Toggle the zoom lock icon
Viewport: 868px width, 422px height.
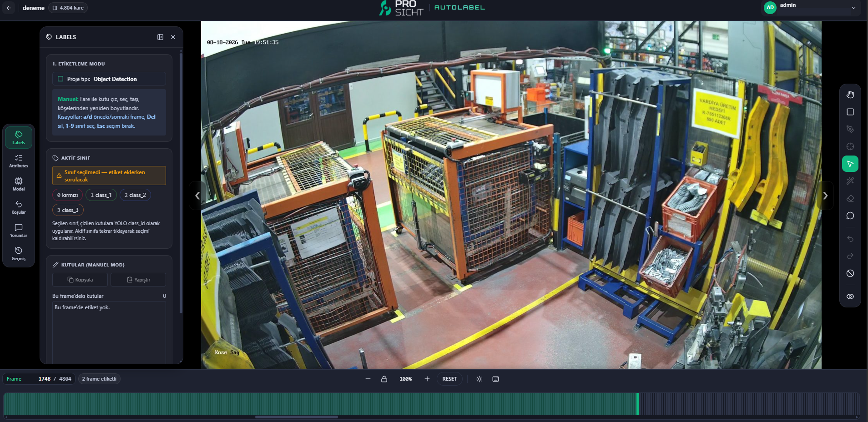[384, 379]
